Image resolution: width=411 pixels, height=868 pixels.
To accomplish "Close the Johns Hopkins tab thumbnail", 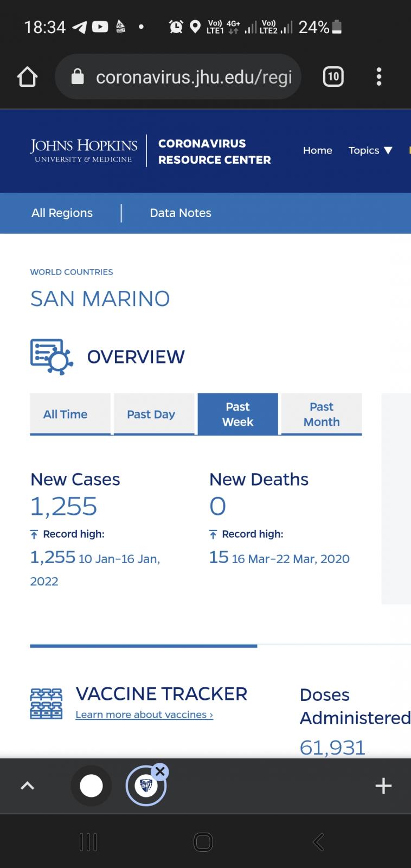I will pyautogui.click(x=159, y=771).
